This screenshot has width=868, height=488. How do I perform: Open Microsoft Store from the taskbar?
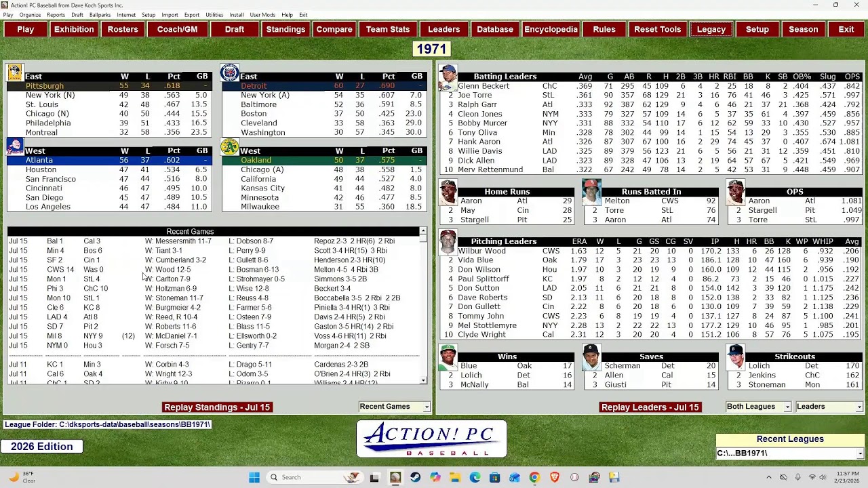[x=494, y=477]
